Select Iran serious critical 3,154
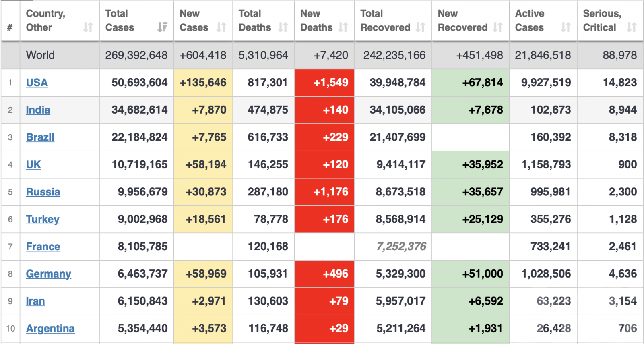This screenshot has width=644, height=344. coord(623,301)
